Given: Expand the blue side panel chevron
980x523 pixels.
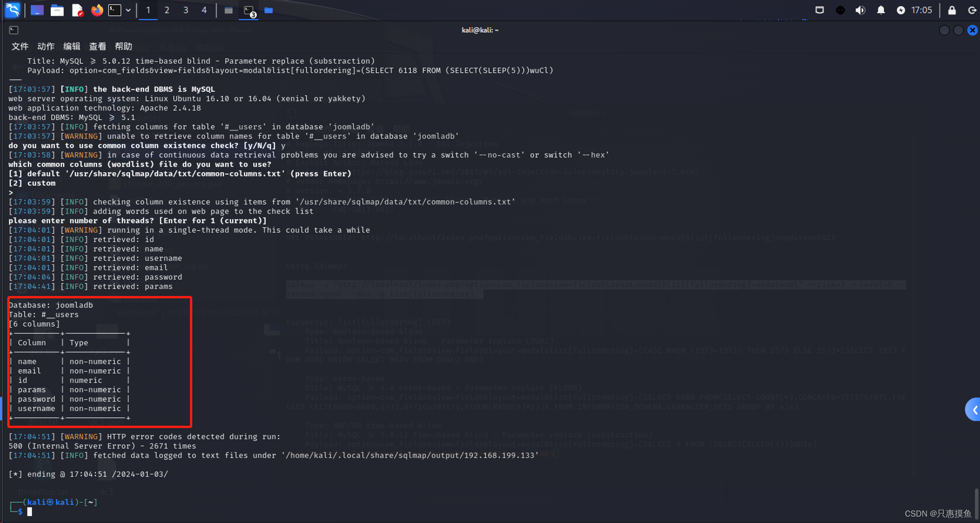Looking at the screenshot, I should pyautogui.click(x=973, y=409).
